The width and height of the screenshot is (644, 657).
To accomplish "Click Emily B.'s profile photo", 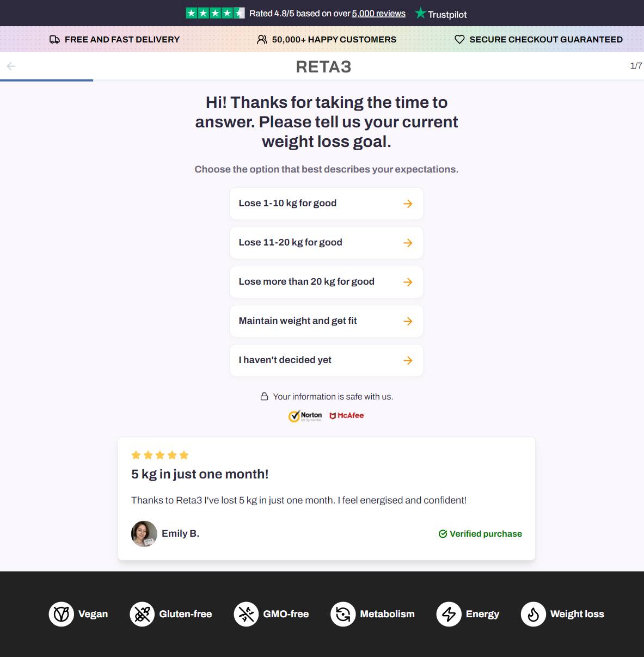I will click(x=144, y=533).
